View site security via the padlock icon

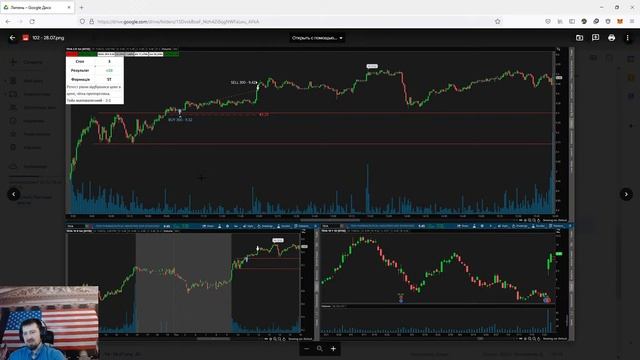(x=91, y=21)
